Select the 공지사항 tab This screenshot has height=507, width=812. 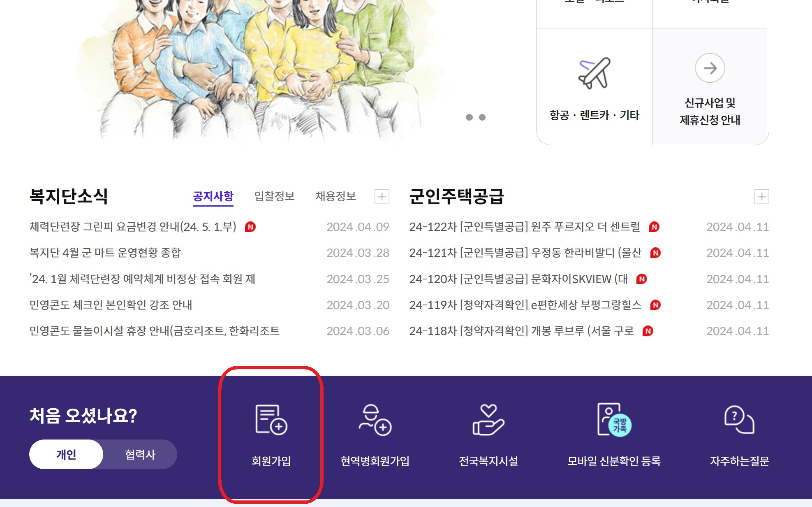(213, 196)
